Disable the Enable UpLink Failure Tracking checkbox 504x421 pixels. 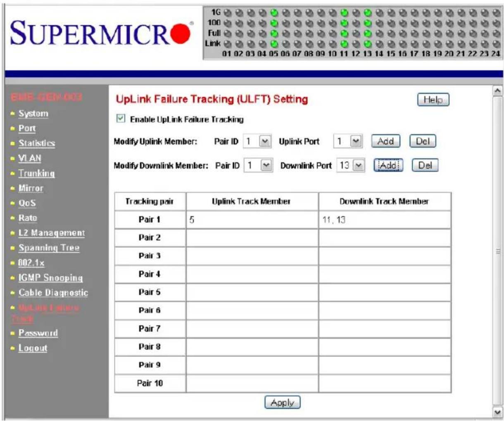pos(121,119)
